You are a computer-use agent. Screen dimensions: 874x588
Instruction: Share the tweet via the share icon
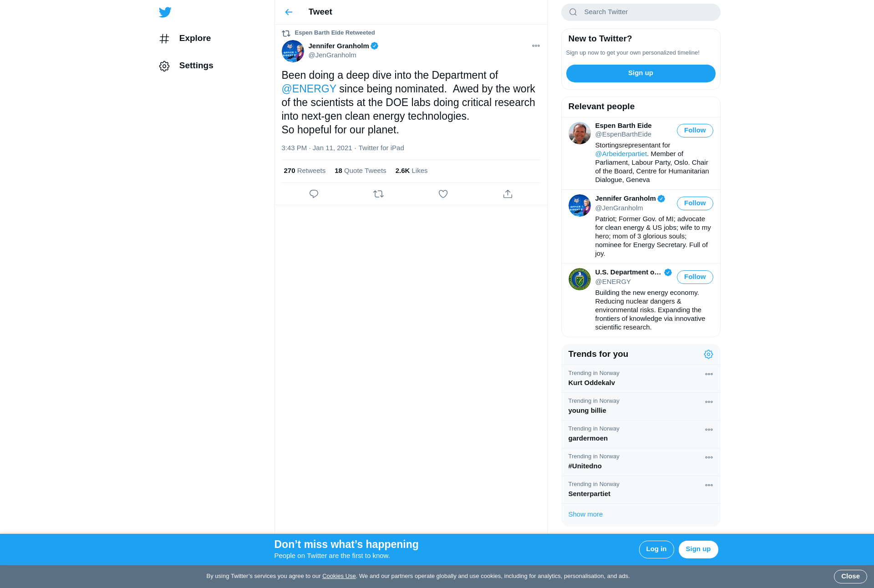(x=508, y=194)
